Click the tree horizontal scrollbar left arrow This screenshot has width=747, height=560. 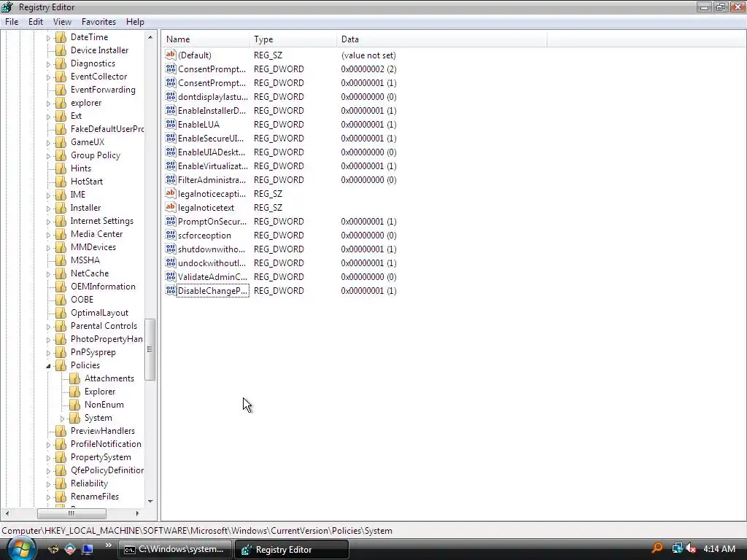click(7, 513)
